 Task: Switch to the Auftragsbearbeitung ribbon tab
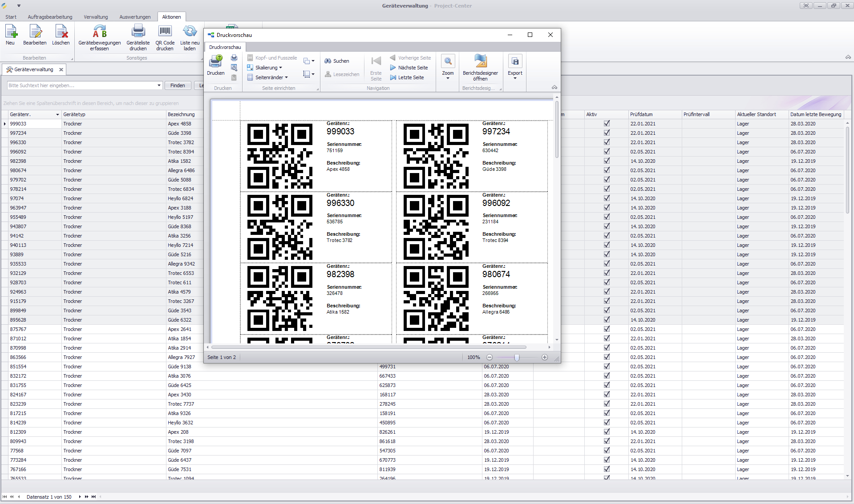tap(50, 17)
